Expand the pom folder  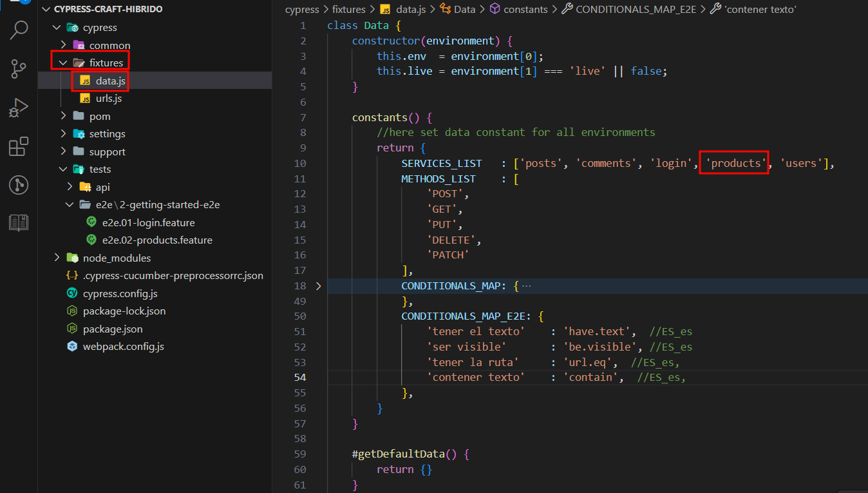click(x=62, y=116)
